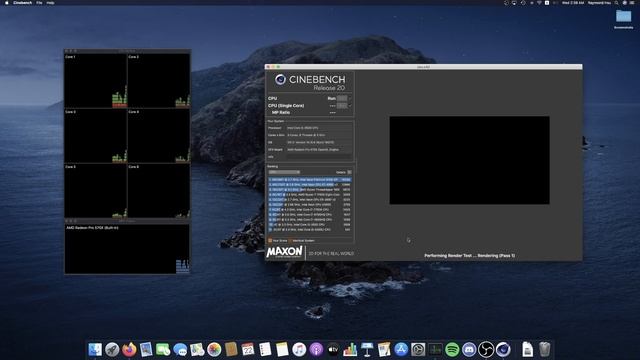The height and width of the screenshot is (360, 640).
Task: Open Wi-Fi status menu
Action: point(539,3)
